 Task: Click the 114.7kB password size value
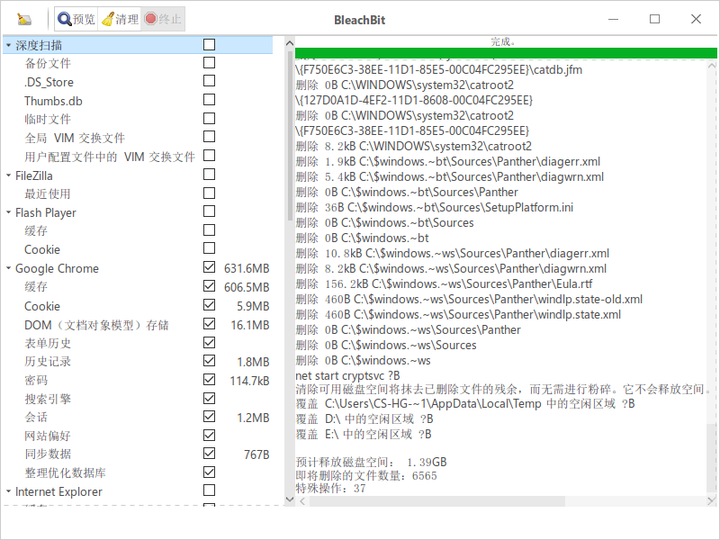pyautogui.click(x=250, y=381)
